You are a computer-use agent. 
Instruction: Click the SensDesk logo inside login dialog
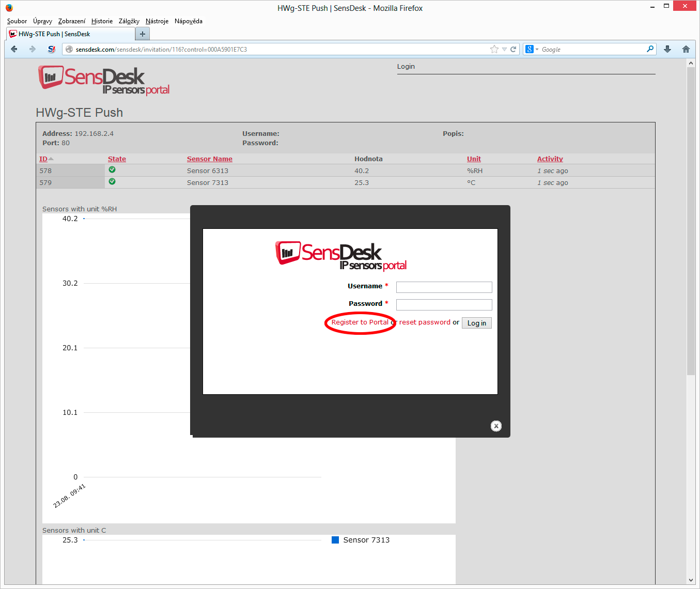click(341, 256)
